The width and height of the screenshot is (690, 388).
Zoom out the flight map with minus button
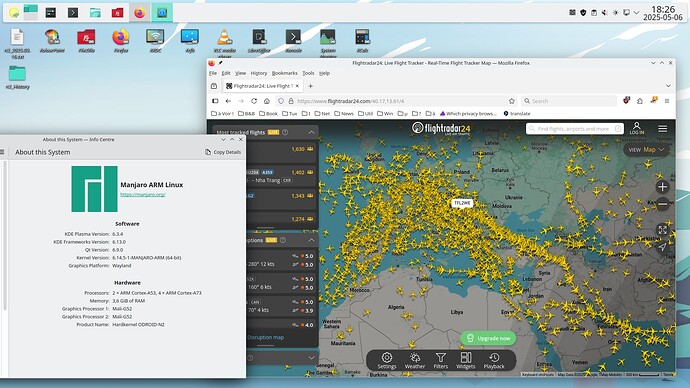(x=662, y=204)
